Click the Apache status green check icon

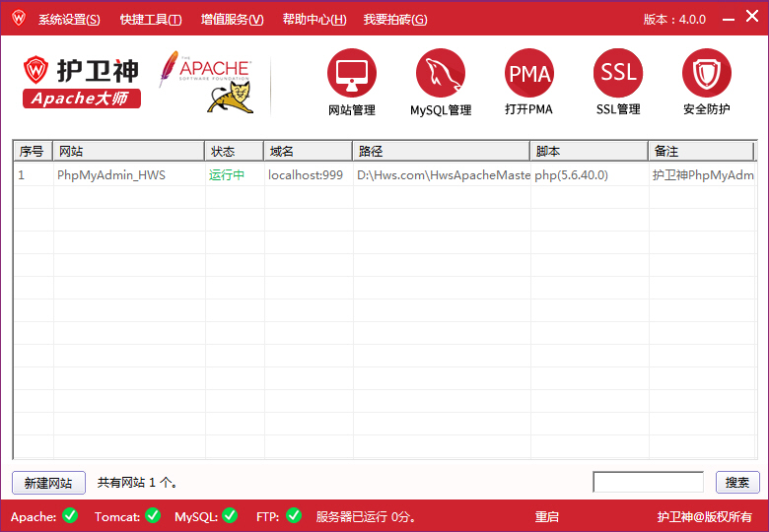70,515
